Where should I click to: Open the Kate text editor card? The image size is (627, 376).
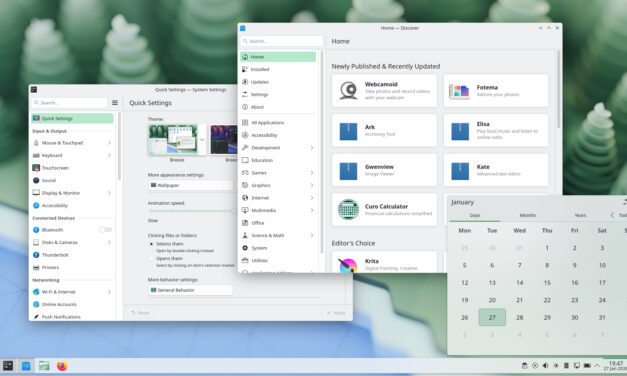click(496, 170)
